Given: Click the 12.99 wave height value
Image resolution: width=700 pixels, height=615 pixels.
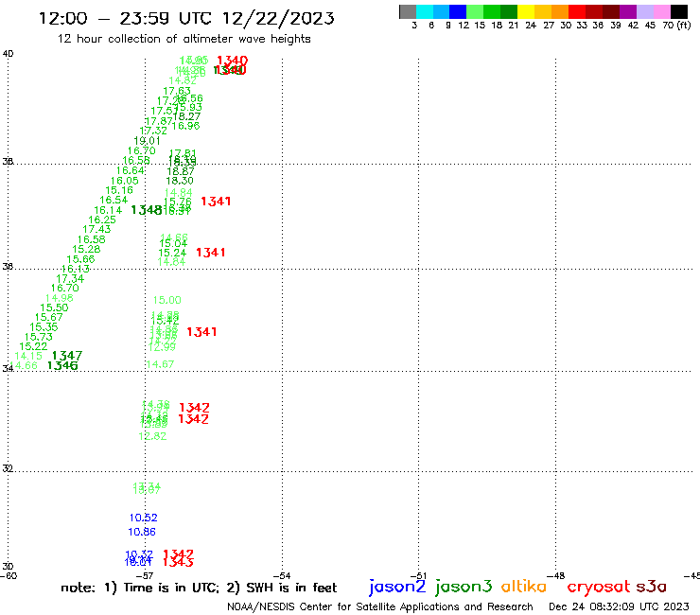Looking at the screenshot, I should [162, 347].
